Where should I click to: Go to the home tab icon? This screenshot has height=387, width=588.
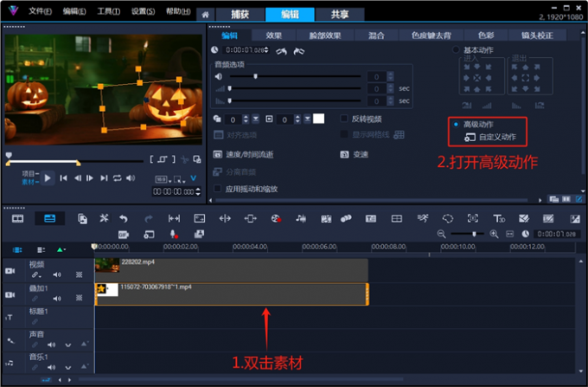point(205,15)
